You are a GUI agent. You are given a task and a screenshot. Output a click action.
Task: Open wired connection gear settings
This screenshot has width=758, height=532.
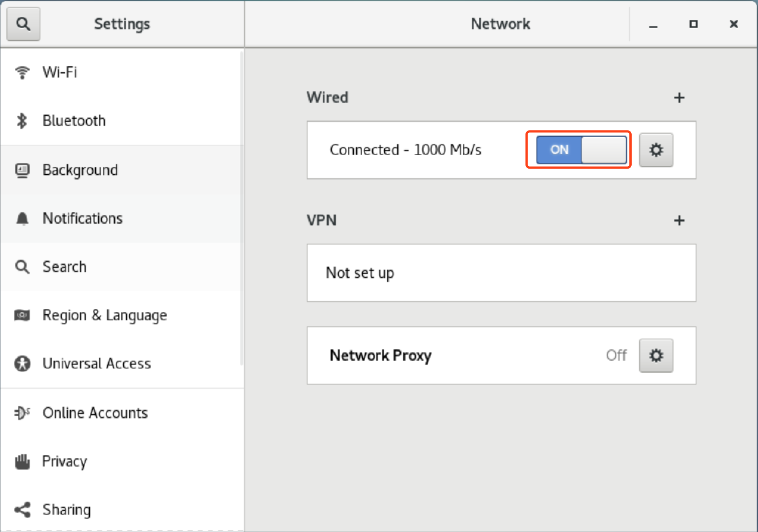point(656,150)
